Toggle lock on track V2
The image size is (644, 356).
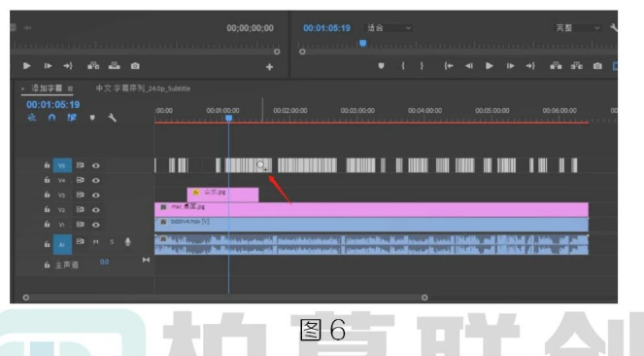47,210
